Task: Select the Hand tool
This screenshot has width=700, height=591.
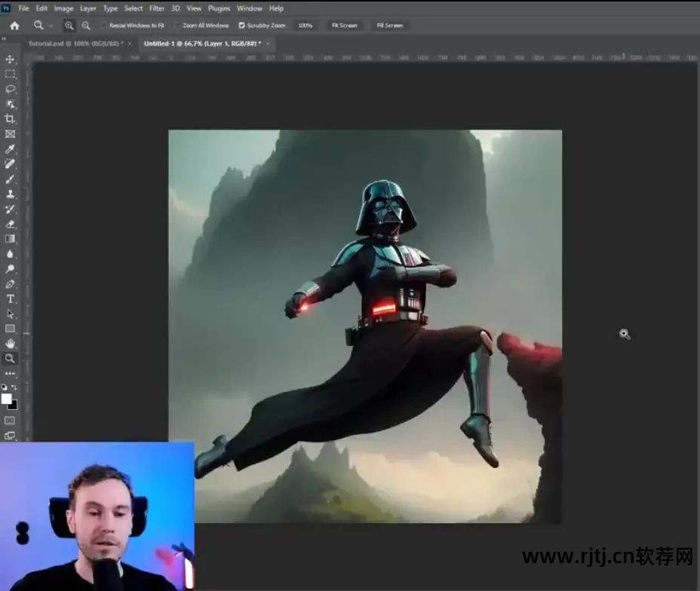Action: click(10, 344)
